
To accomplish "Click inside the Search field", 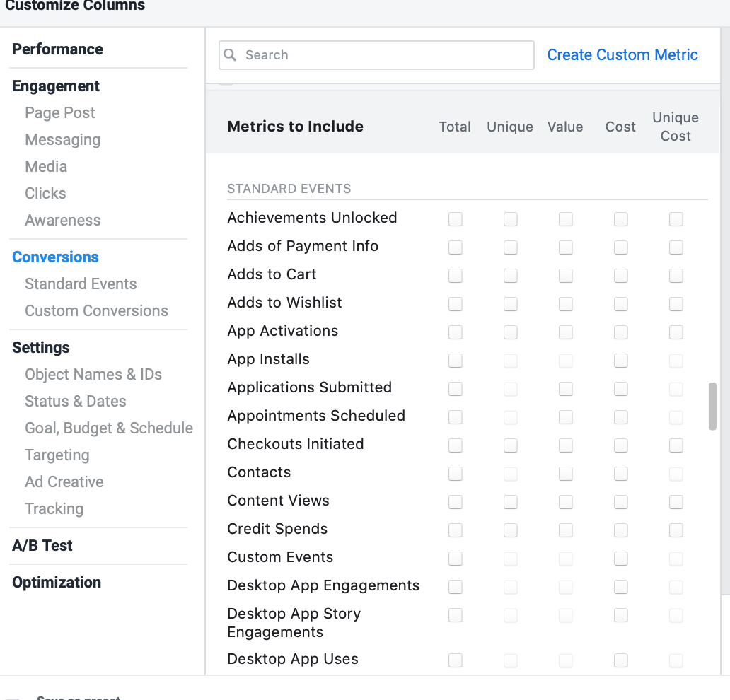I will coord(376,54).
